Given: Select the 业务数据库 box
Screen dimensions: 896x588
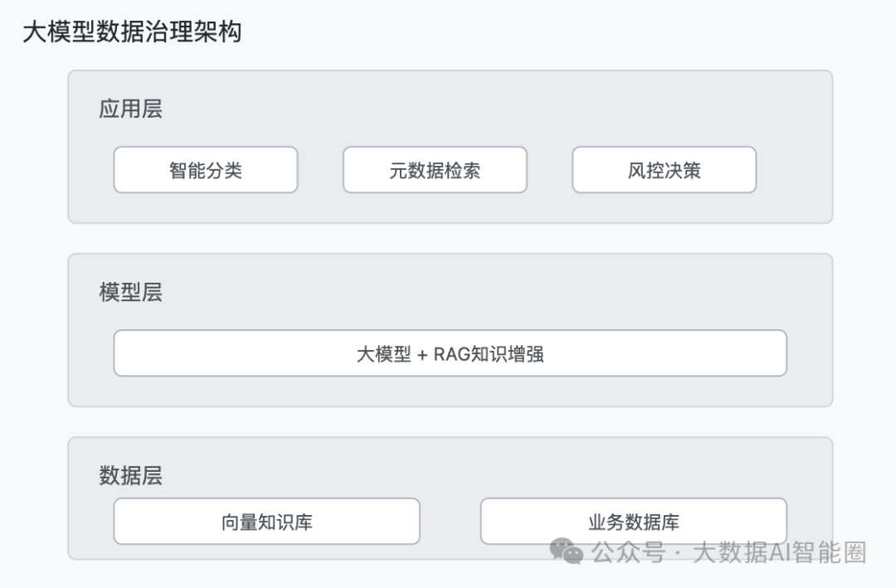Looking at the screenshot, I should [634, 521].
